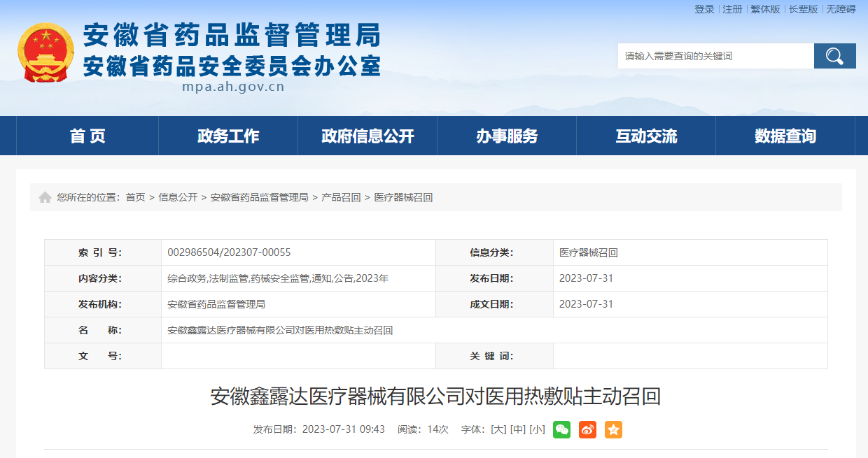Click the national emblem logo

pyautogui.click(x=45, y=52)
